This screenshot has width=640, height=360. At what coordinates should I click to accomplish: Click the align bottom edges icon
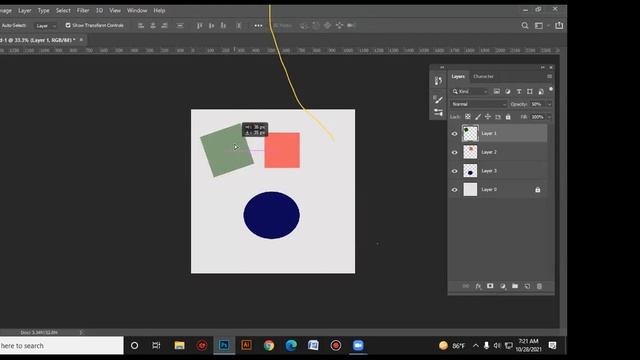click(223, 25)
